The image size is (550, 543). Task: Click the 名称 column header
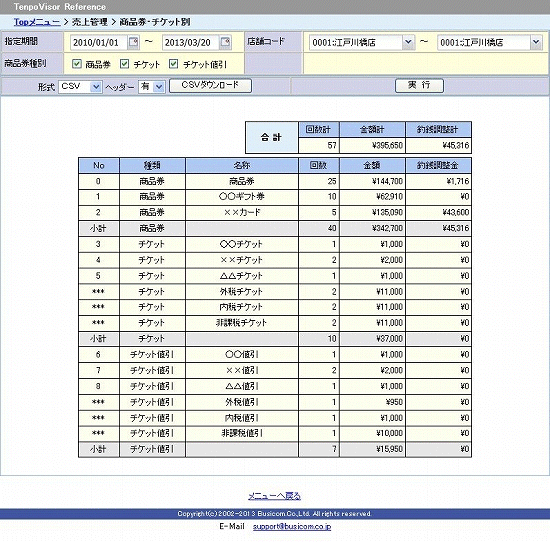click(x=242, y=165)
